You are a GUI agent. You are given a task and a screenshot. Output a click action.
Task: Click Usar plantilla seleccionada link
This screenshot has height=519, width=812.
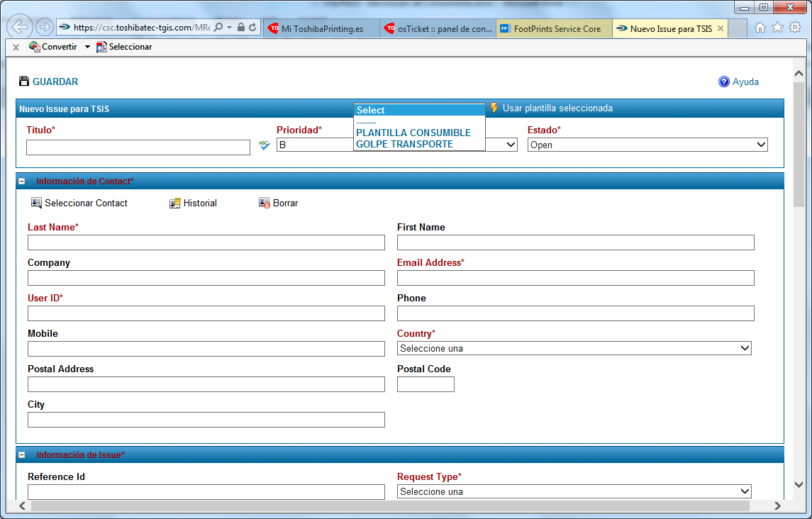[x=557, y=108]
